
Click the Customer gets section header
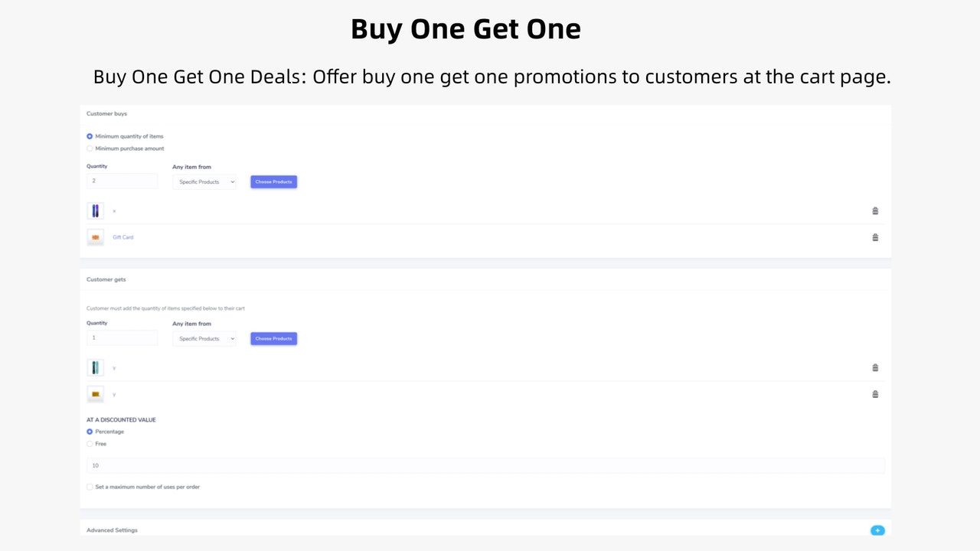click(x=106, y=279)
